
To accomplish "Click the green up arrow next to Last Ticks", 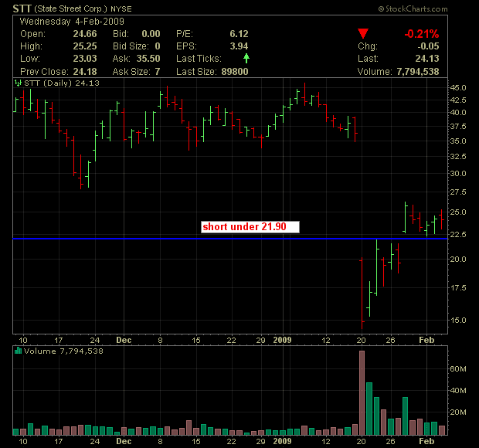I will (246, 58).
